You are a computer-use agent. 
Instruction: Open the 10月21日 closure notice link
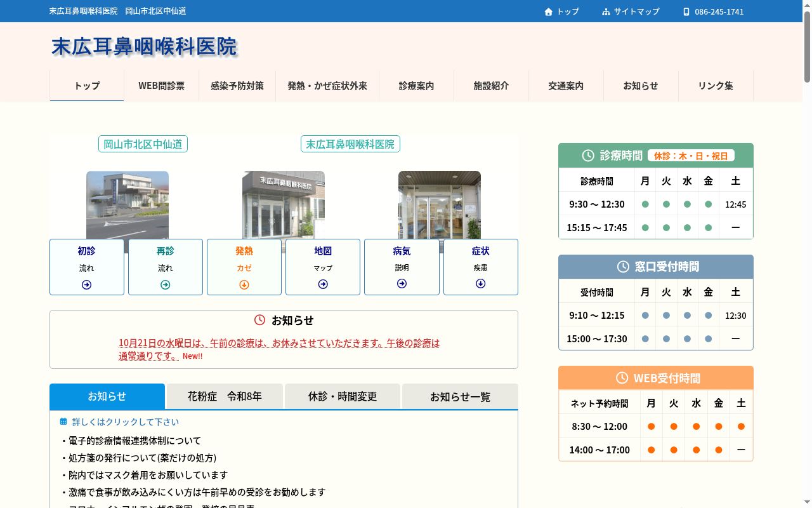279,349
